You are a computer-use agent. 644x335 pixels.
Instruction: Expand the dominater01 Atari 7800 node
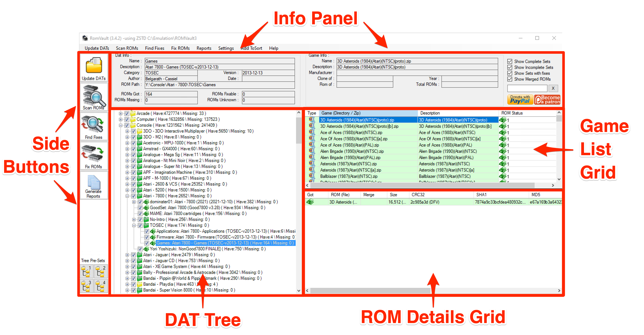[x=134, y=202]
